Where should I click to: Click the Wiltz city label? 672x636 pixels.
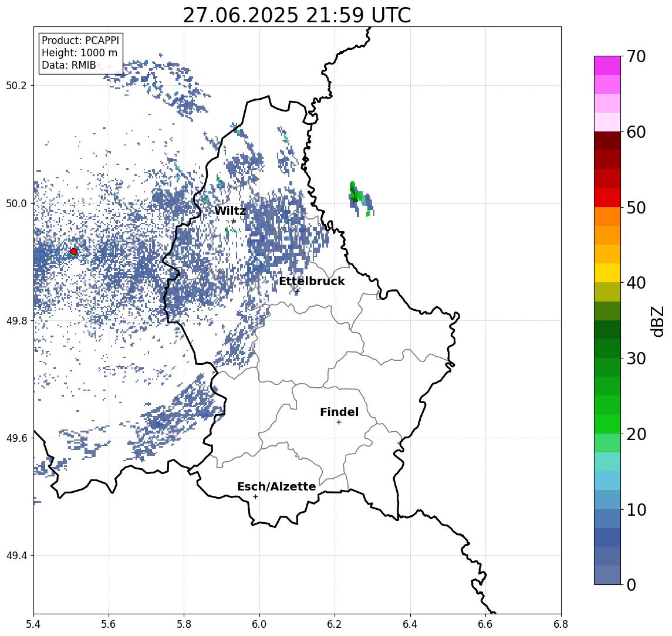pyautogui.click(x=230, y=211)
